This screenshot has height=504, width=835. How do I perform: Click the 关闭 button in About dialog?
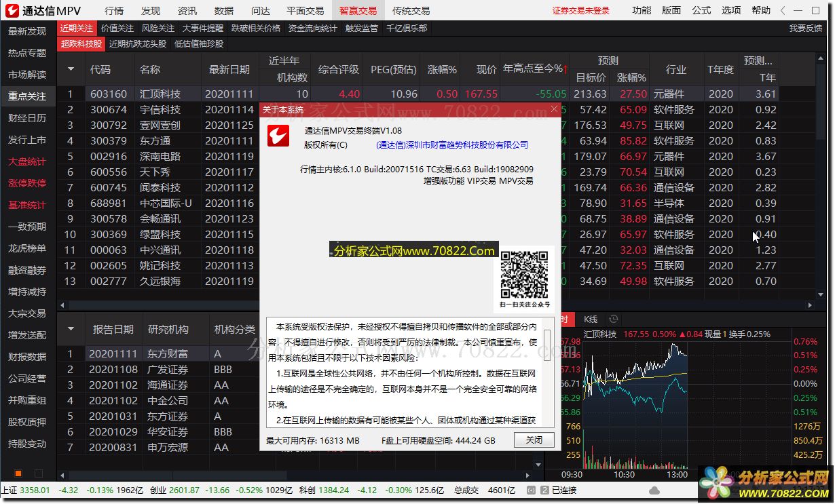click(x=534, y=440)
